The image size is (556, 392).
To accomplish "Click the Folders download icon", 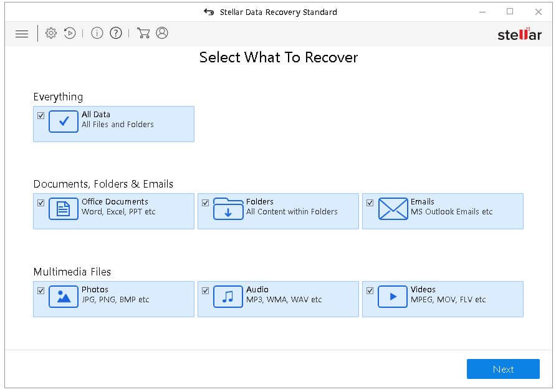I will click(x=228, y=209).
